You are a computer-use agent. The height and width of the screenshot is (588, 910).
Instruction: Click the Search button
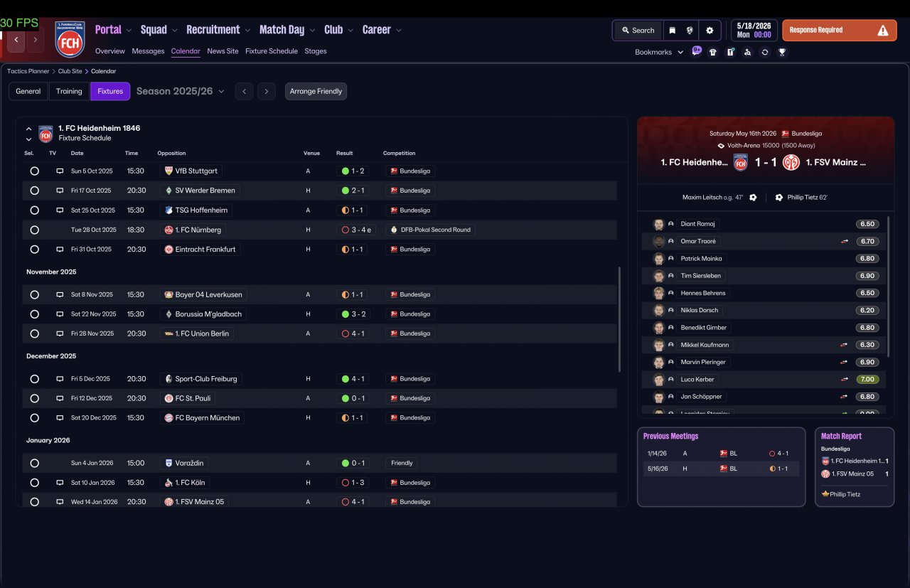(638, 31)
